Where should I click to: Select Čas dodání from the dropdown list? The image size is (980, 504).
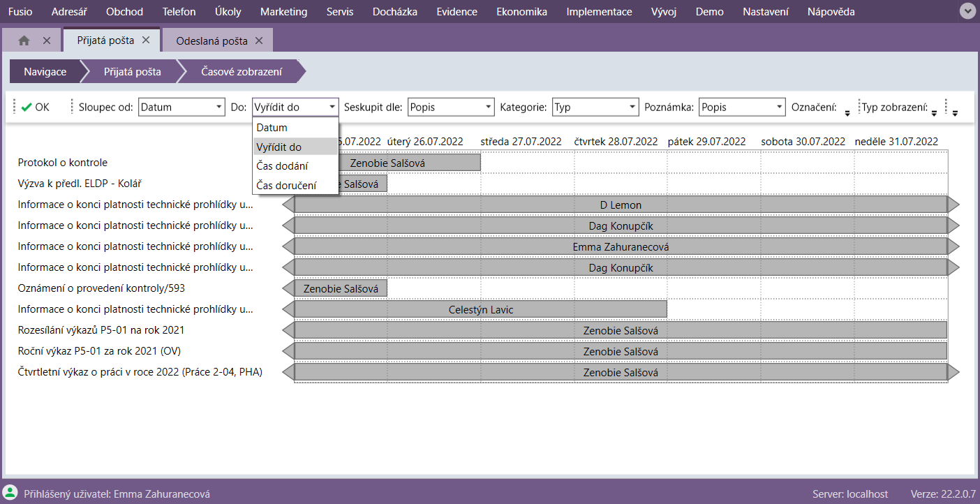(282, 166)
